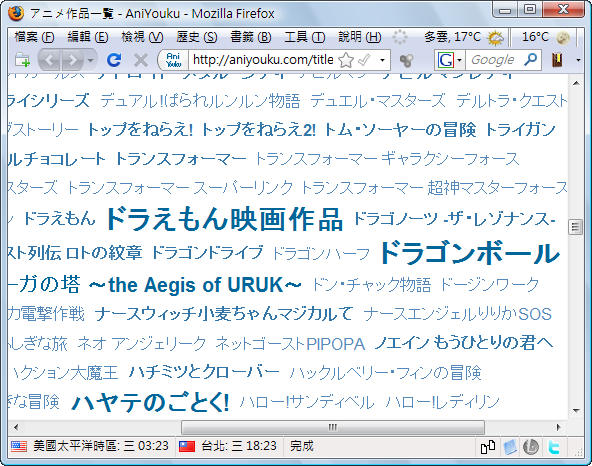Click the round gray b status bar icon

530,447
